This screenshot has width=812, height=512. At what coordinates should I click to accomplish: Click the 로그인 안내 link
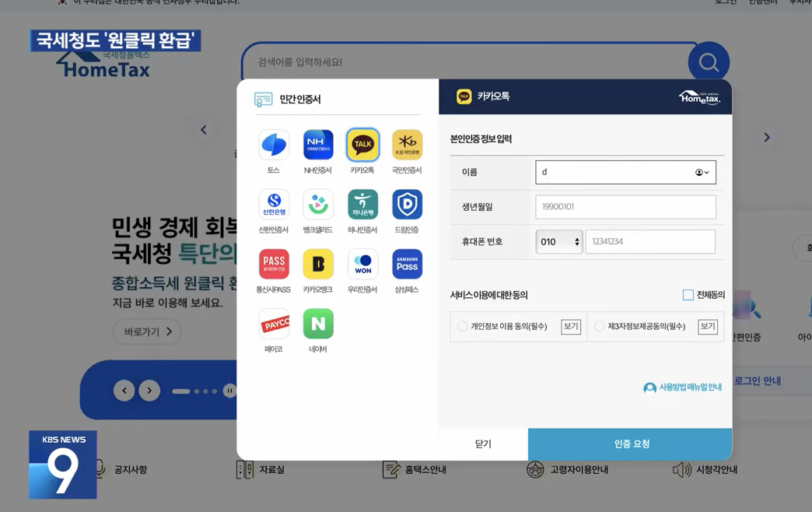757,381
